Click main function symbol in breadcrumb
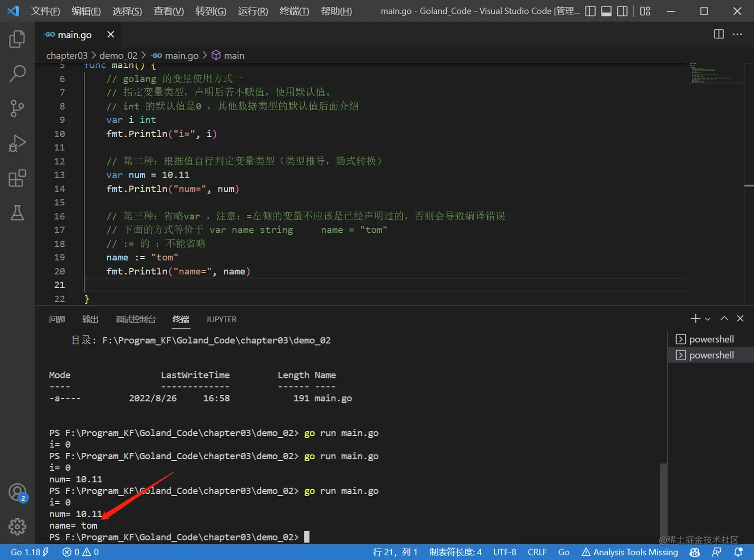Viewport: 754px width, 560px height. coord(234,55)
